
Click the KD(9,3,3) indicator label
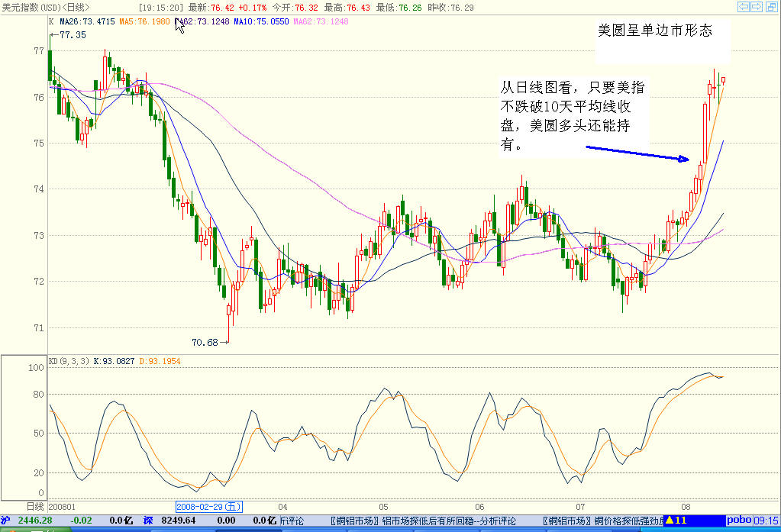tap(69, 361)
